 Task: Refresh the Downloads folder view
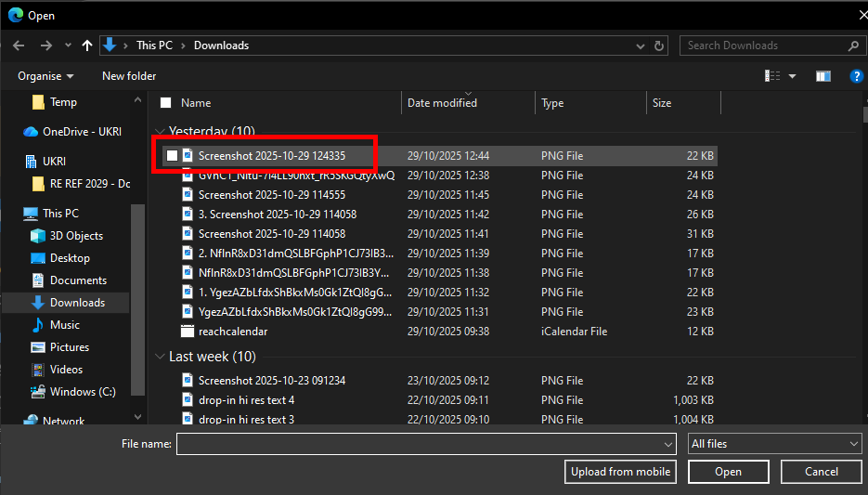click(x=659, y=46)
